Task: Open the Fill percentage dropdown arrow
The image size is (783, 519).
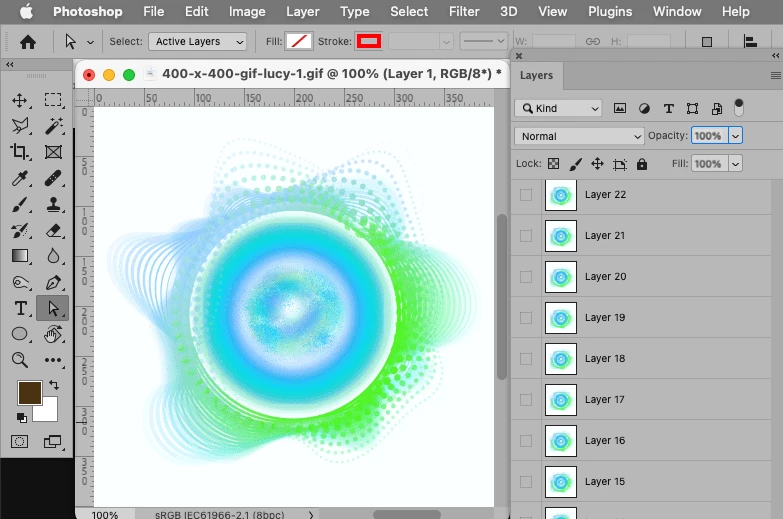Action: click(736, 164)
